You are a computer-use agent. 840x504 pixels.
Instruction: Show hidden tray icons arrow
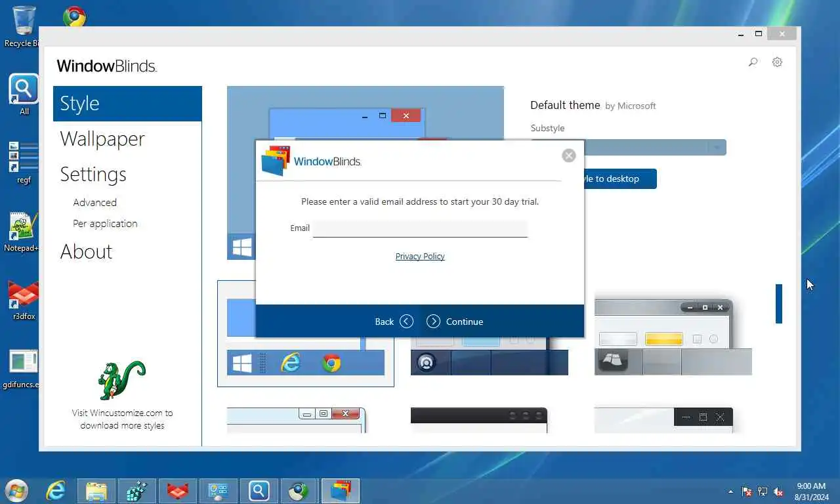click(731, 492)
